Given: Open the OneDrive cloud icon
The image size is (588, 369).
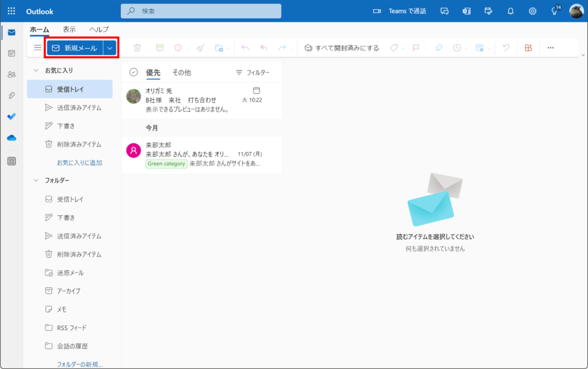Looking at the screenshot, I should [x=11, y=138].
